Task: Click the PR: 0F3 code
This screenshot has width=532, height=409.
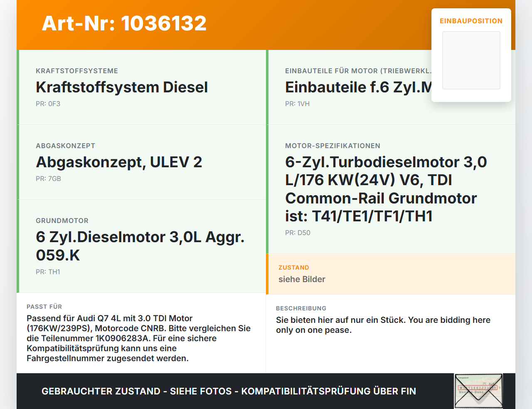Action: coord(48,104)
